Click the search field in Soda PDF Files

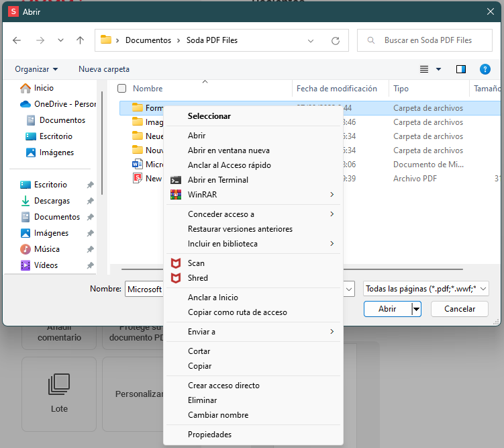pos(425,40)
